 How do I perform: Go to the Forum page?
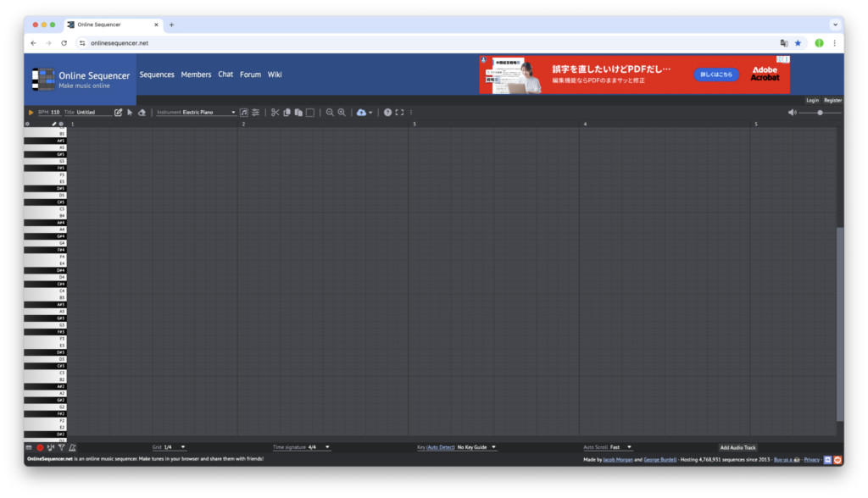(250, 75)
